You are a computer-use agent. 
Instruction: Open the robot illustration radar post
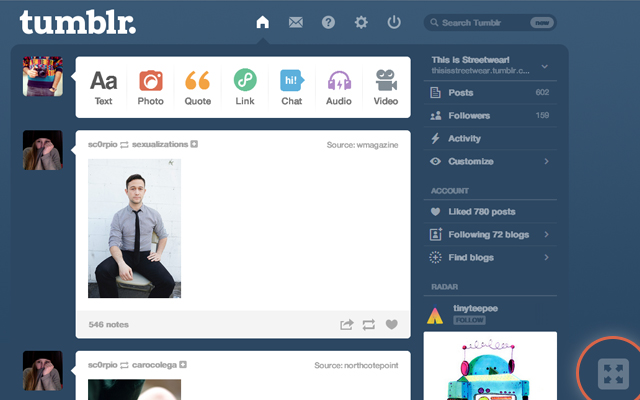click(x=490, y=366)
